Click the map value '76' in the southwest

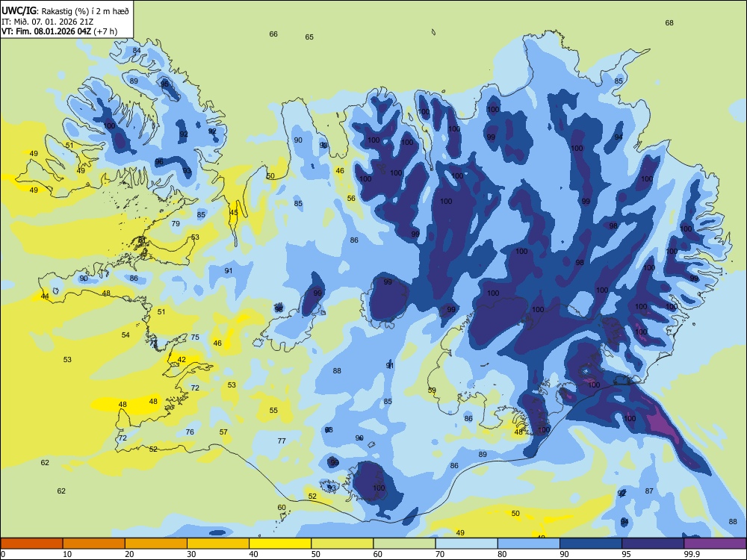190,432
